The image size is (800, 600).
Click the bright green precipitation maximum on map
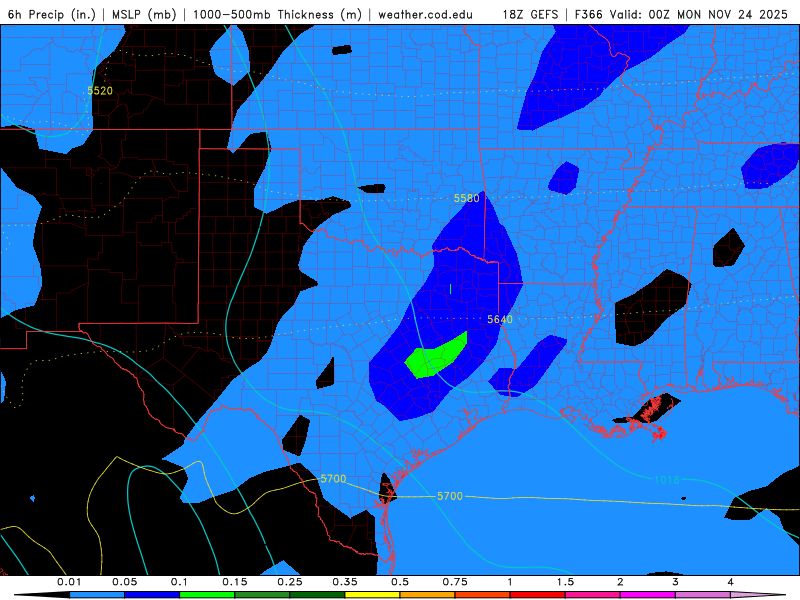436,356
